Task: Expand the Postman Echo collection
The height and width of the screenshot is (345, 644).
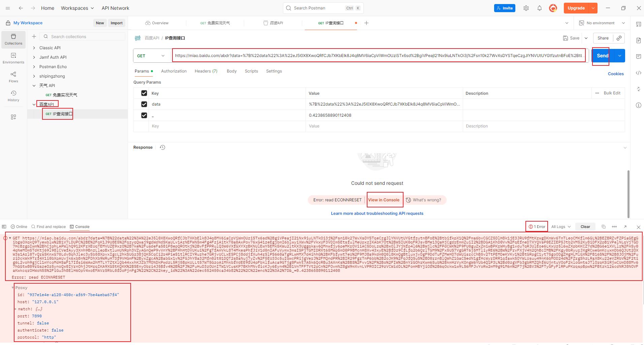Action: point(34,67)
